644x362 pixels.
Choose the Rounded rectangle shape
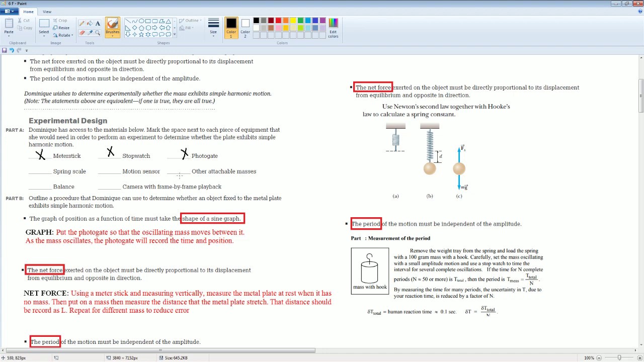click(154, 21)
